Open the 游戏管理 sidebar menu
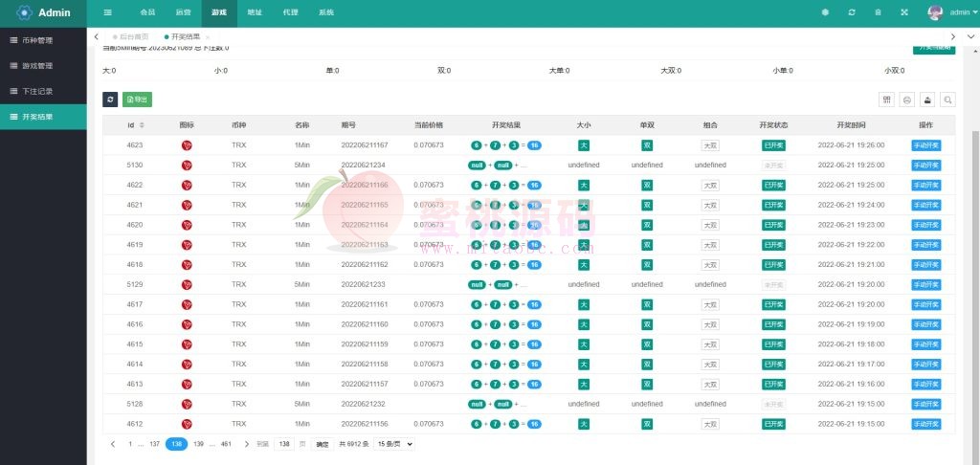This screenshot has width=980, height=465. click(x=37, y=66)
